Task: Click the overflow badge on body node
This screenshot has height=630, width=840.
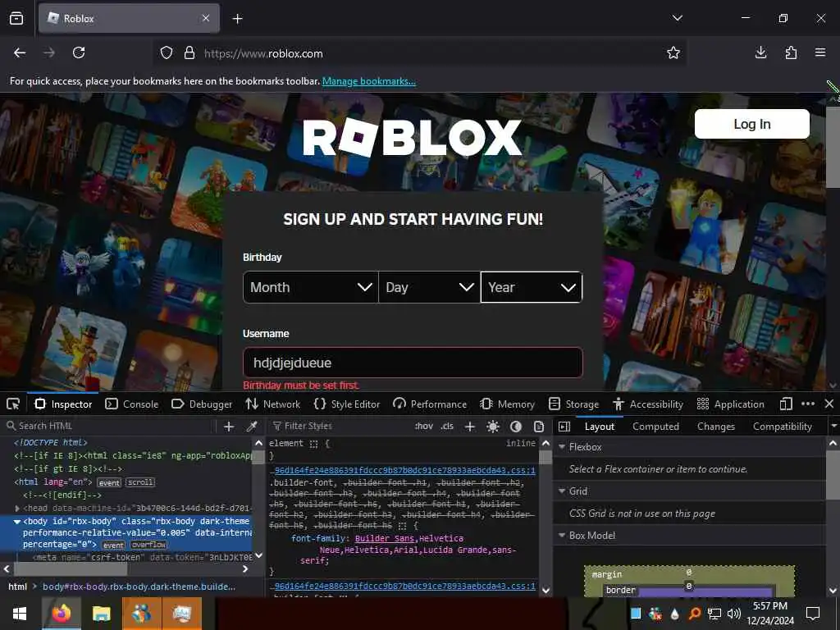Action: (148, 545)
